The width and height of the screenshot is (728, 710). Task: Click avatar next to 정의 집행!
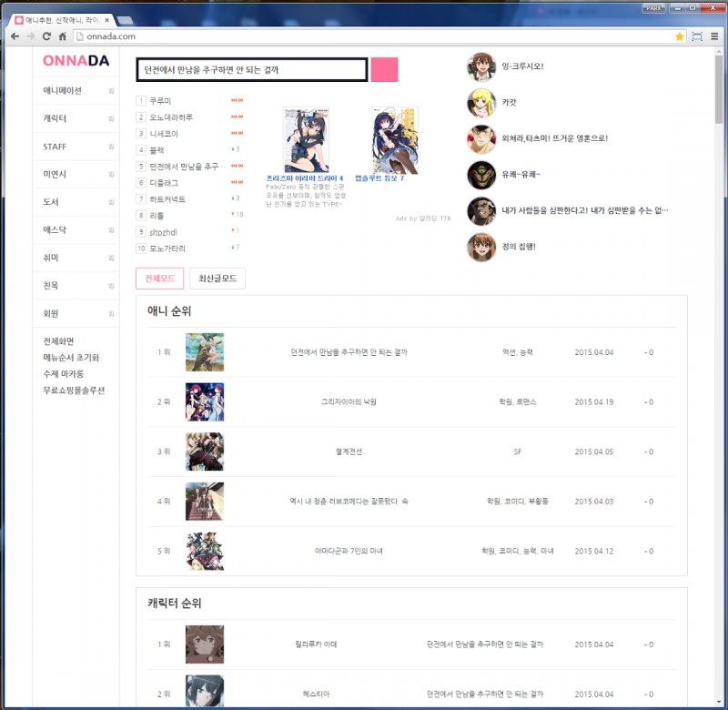pos(480,247)
